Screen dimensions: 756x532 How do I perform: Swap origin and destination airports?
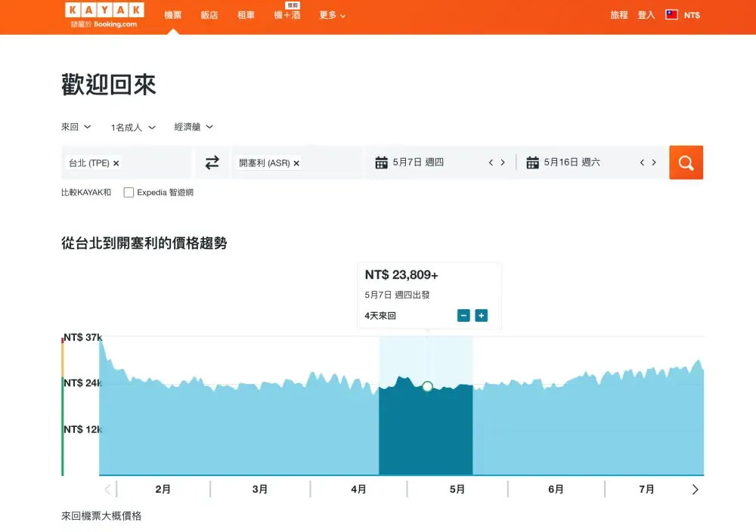(x=212, y=162)
